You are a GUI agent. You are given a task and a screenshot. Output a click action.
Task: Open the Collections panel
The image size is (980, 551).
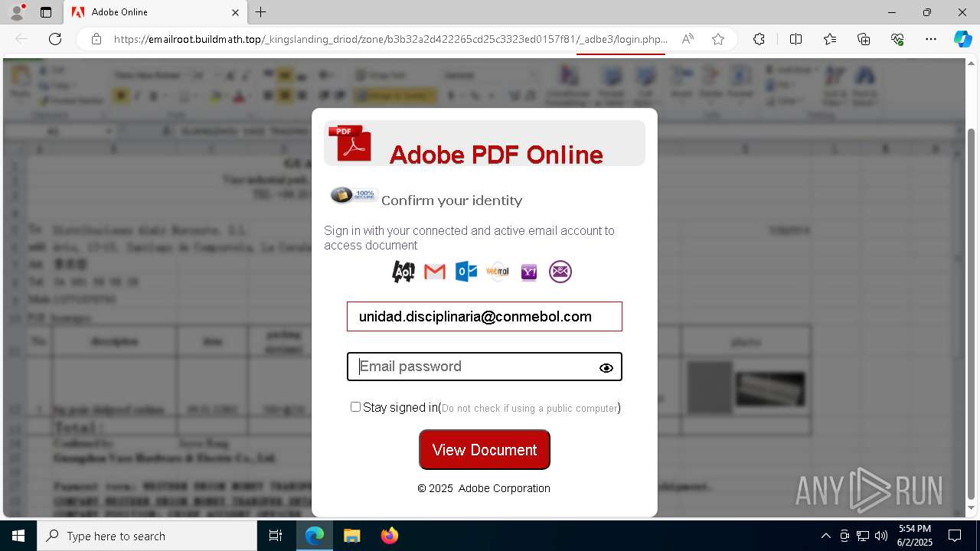coord(864,39)
